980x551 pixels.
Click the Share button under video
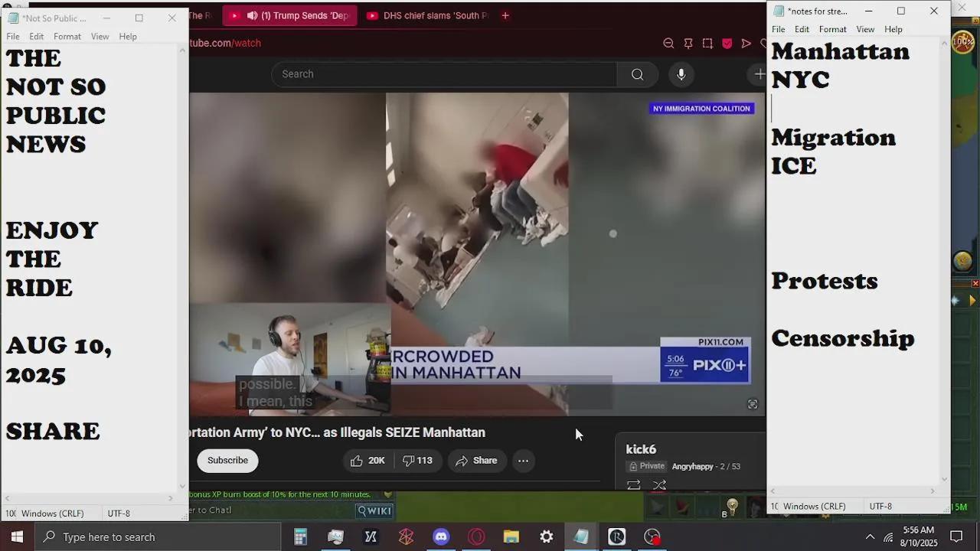(x=476, y=461)
